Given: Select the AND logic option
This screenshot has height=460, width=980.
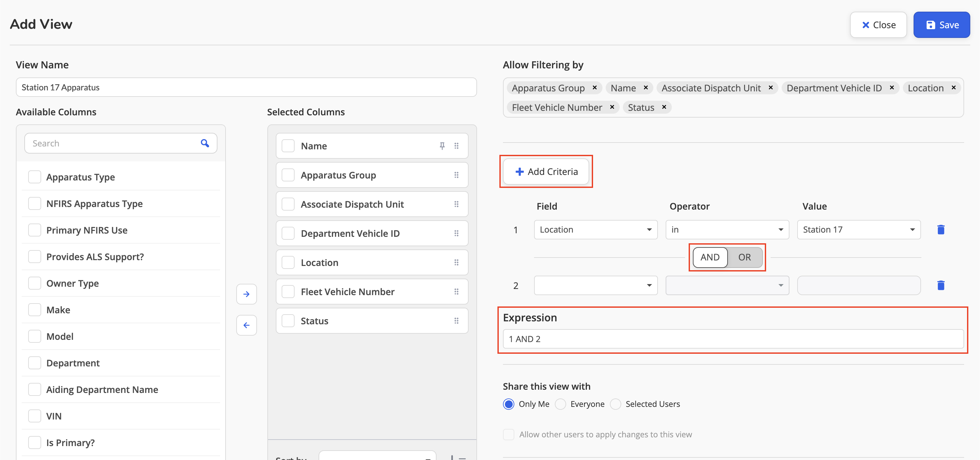Looking at the screenshot, I should [710, 257].
